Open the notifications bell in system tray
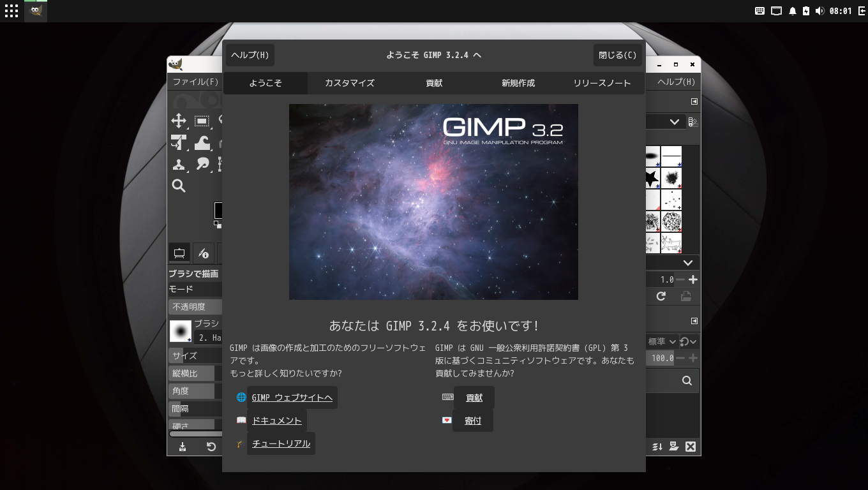Screen dimensions: 868x490 click(793, 11)
